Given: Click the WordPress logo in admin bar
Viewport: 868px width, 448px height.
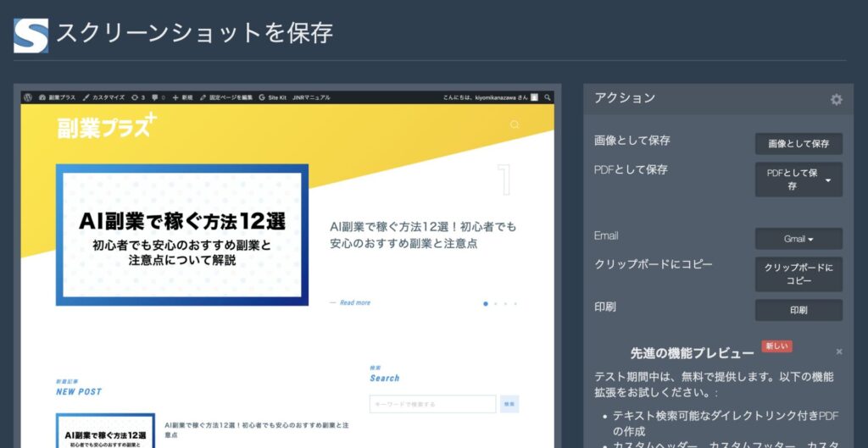Looking at the screenshot, I should (x=28, y=97).
